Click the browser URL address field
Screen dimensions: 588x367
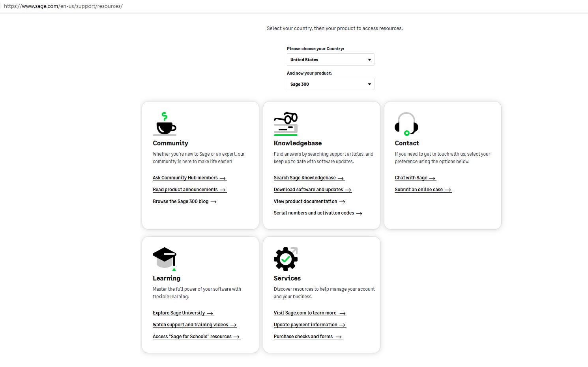pyautogui.click(x=294, y=6)
